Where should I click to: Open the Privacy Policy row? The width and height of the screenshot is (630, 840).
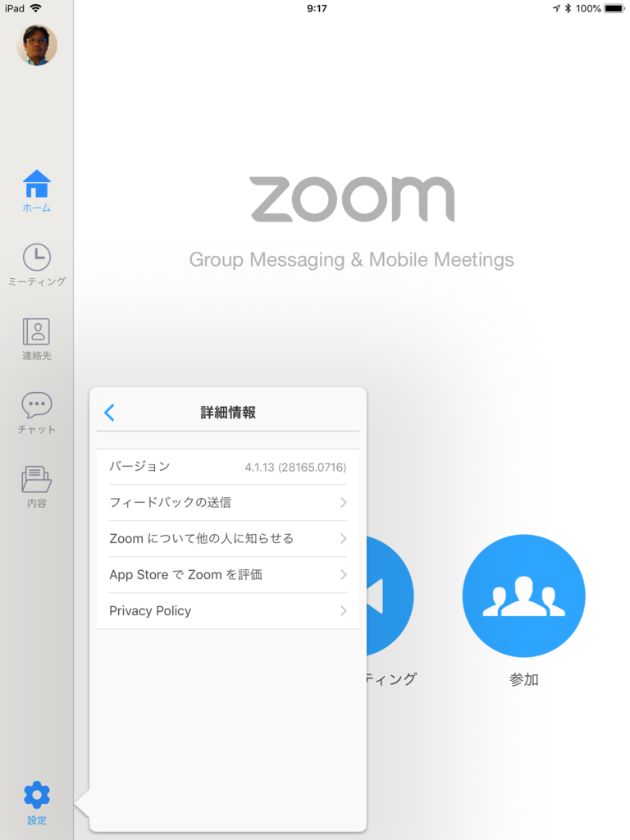pyautogui.click(x=228, y=610)
